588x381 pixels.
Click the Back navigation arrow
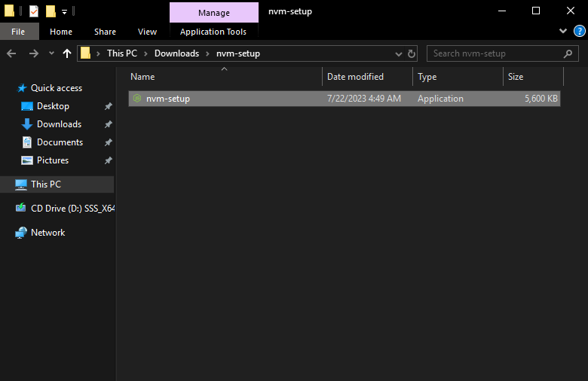[11, 53]
